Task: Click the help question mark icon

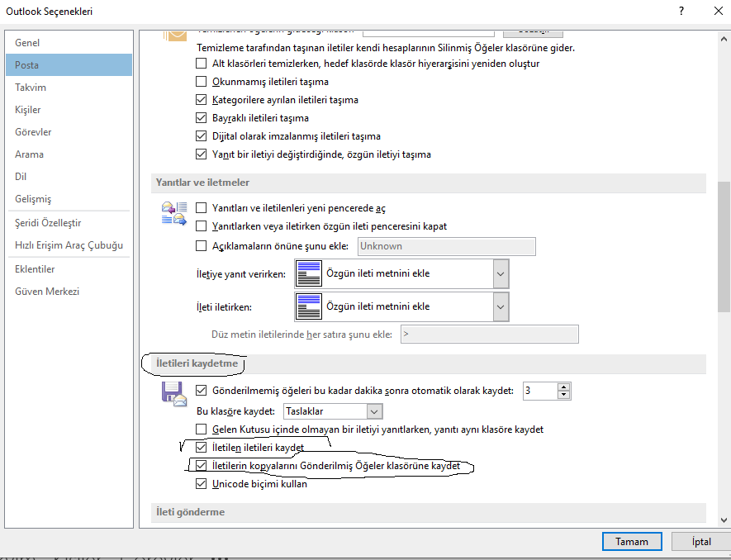Action: (x=681, y=12)
